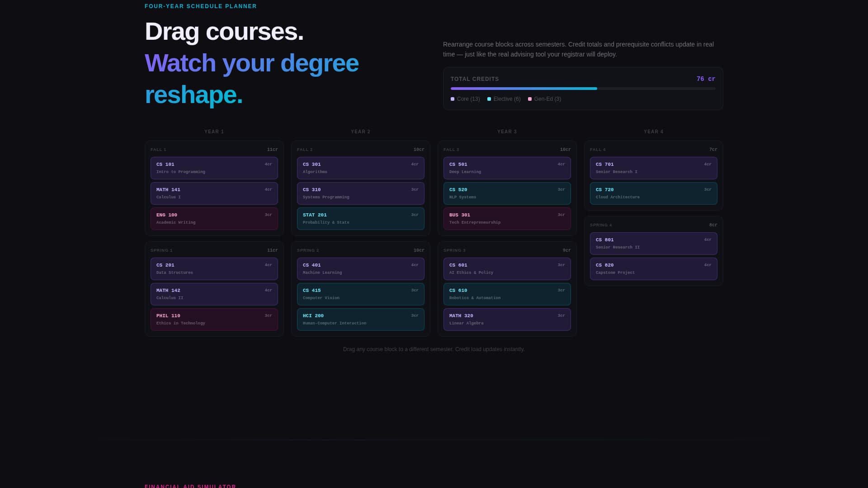Click the Spring 1 semester label
Screen dimensions: 868x488
pyautogui.click(x=161, y=250)
